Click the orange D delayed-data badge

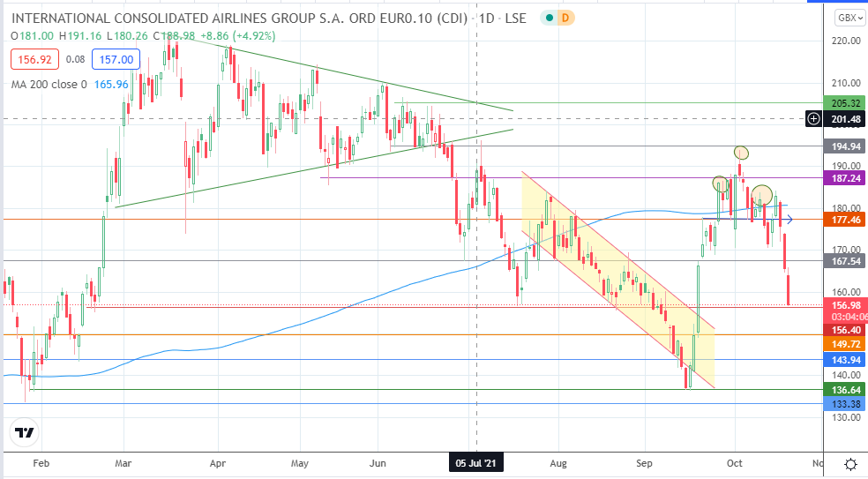[x=565, y=19]
